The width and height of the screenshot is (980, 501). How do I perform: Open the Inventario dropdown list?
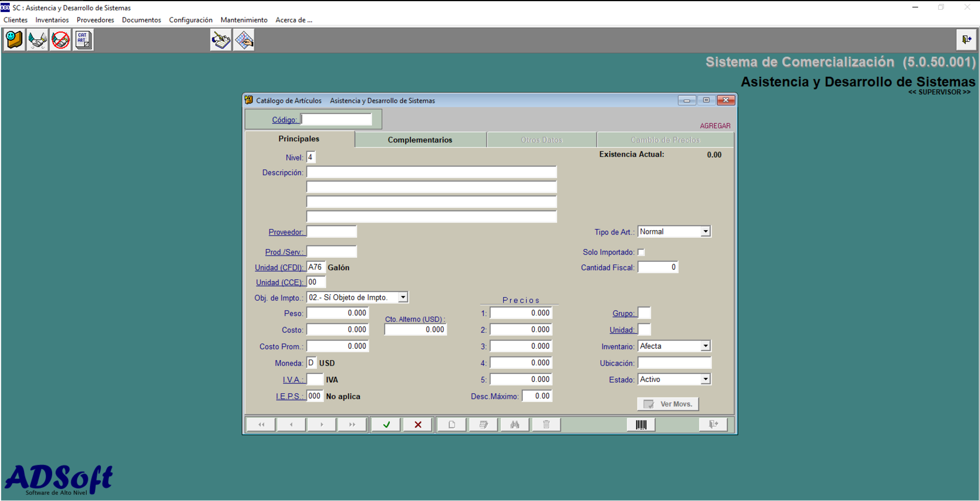click(x=705, y=347)
